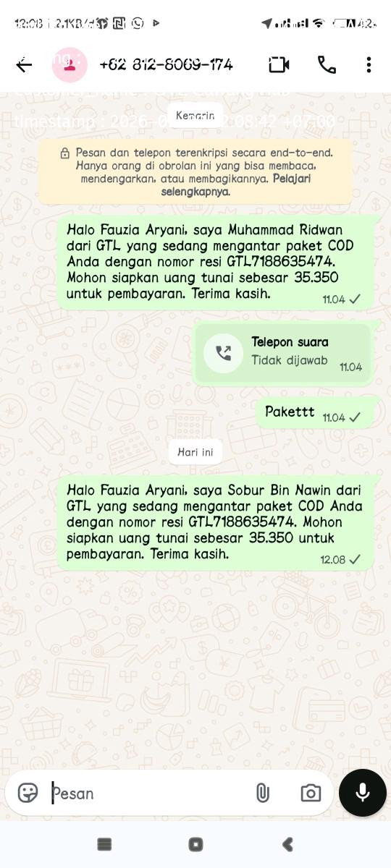
Task: Tap the back arrow icon
Action: (x=24, y=65)
